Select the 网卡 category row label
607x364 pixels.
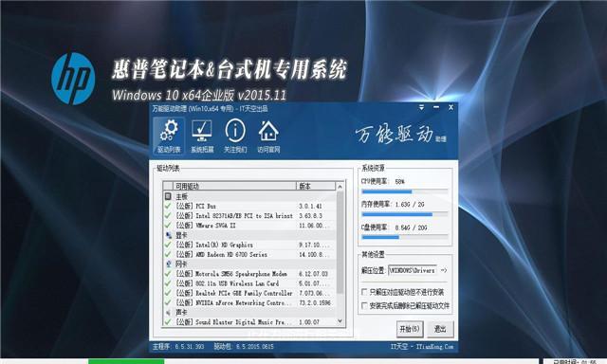click(x=181, y=264)
